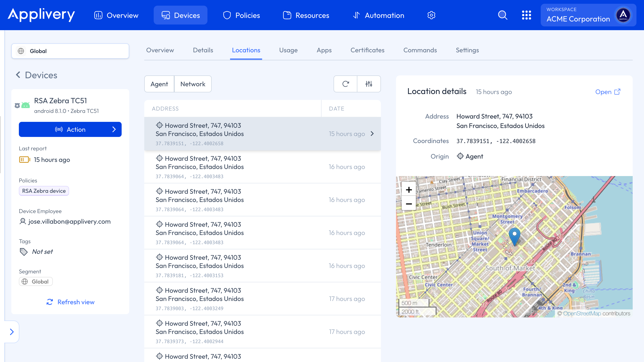The width and height of the screenshot is (644, 362).
Task: Refresh the locations list with the reload icon
Action: pyautogui.click(x=346, y=84)
